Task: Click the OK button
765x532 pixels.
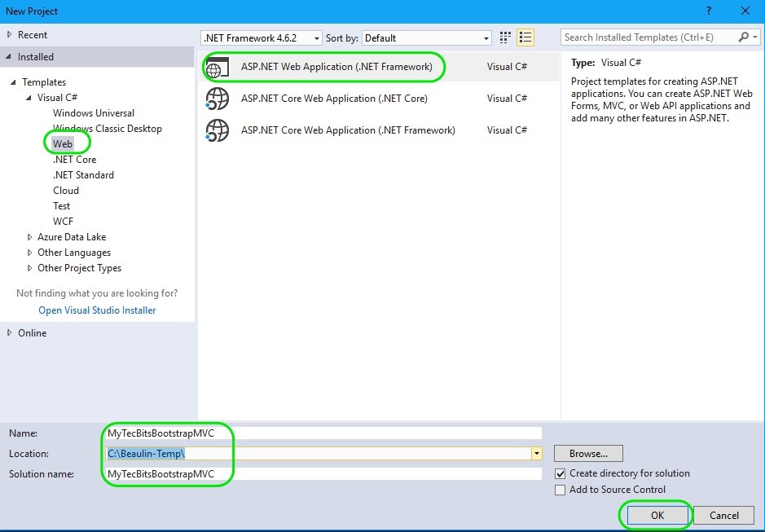Action: (657, 516)
